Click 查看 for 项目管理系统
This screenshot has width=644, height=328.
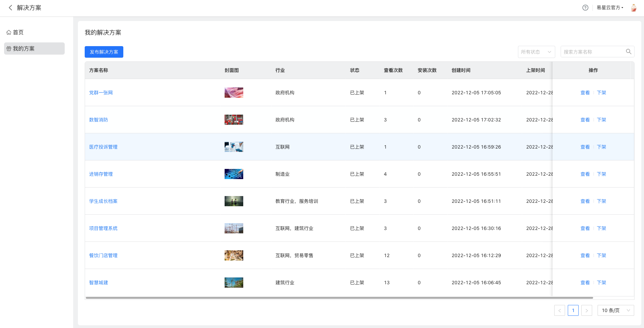(x=585, y=228)
